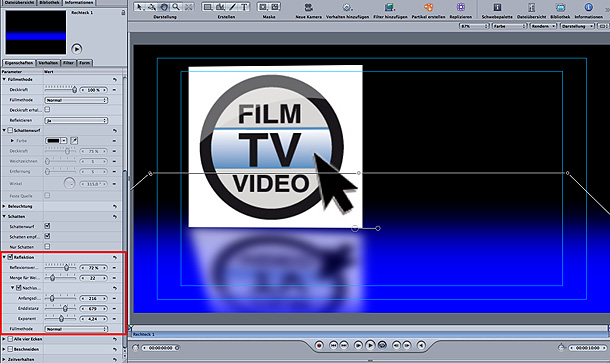The width and height of the screenshot is (610, 363).
Task: Click the Neue Kamera icon
Action: (x=309, y=7)
